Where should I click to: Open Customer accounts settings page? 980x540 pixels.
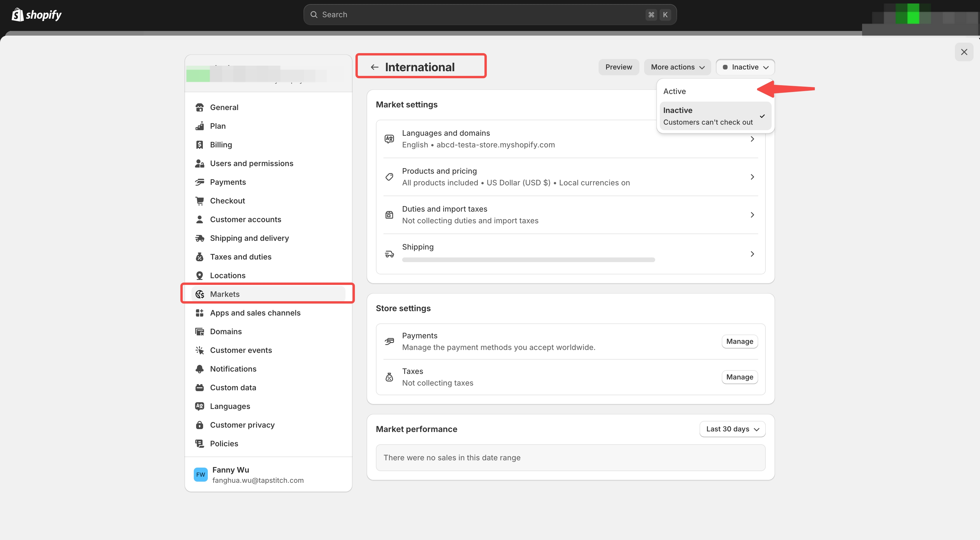tap(245, 220)
